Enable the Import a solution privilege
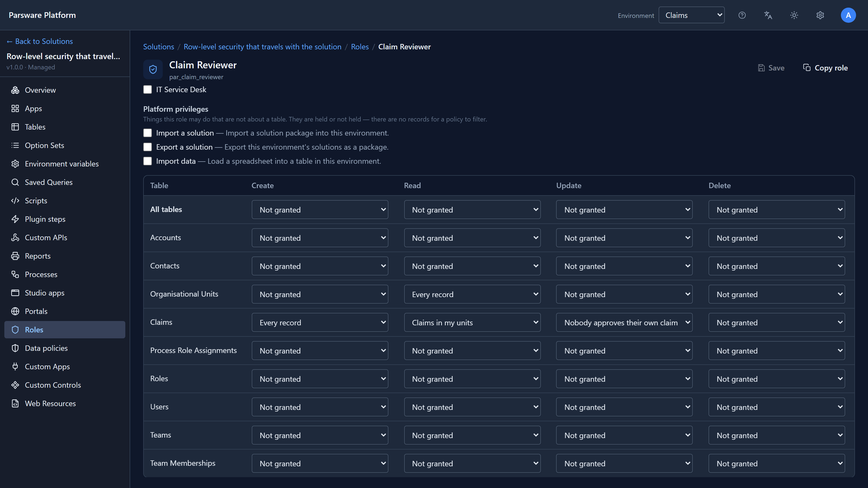 148,133
